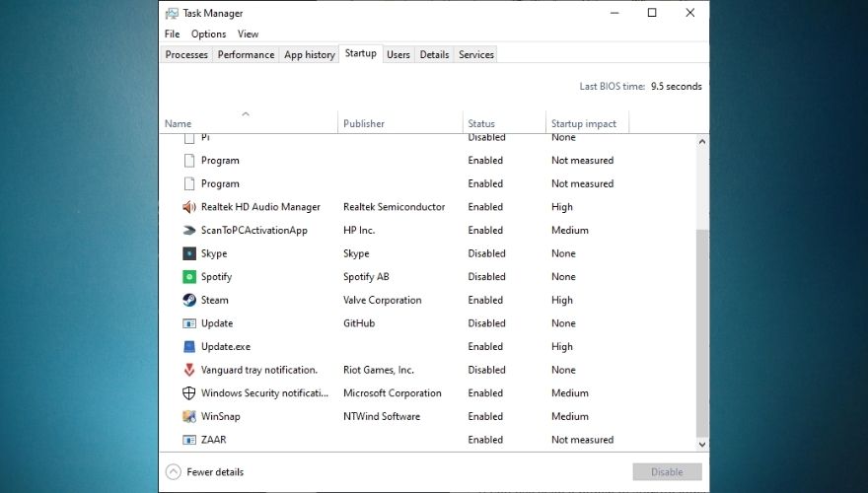Image resolution: width=868 pixels, height=493 pixels.
Task: Click the Update.exe blue icon
Action: tap(188, 346)
